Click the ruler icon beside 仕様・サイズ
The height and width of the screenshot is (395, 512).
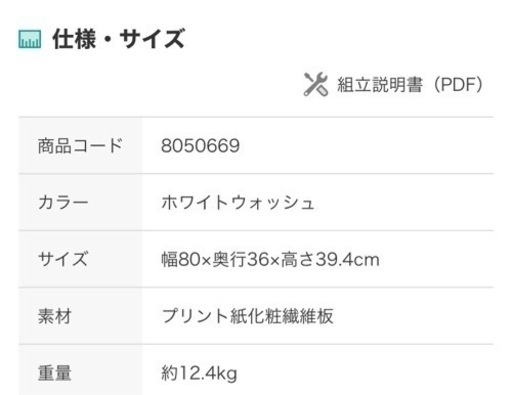[30, 39]
